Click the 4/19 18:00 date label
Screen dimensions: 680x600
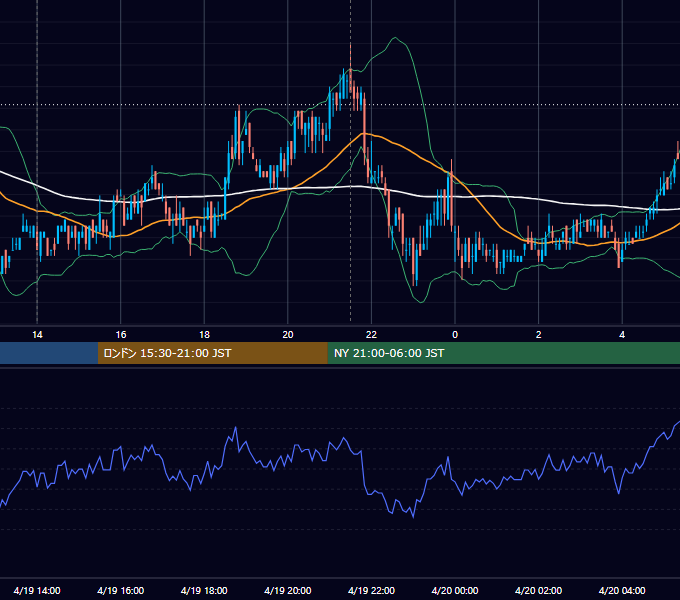pos(204,590)
